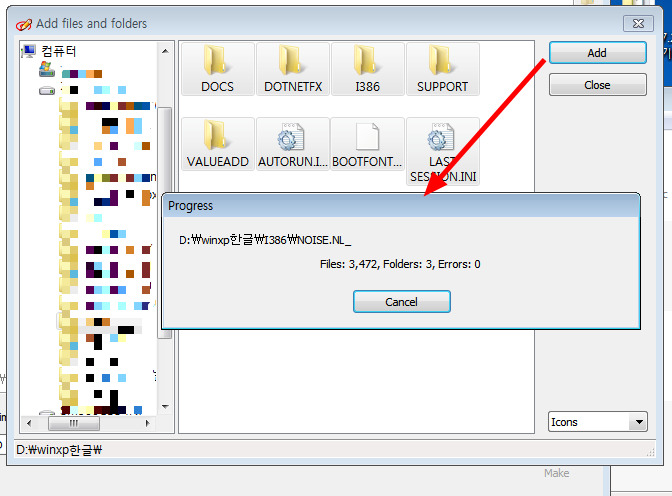Click the 컴퓨터 tree root node
Screen dimensions: 672x496
tap(58, 51)
